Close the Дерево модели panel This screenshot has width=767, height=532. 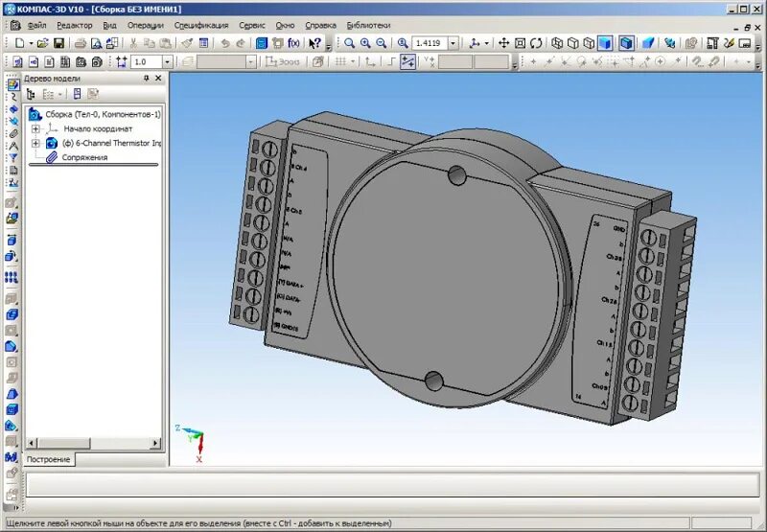[158, 79]
